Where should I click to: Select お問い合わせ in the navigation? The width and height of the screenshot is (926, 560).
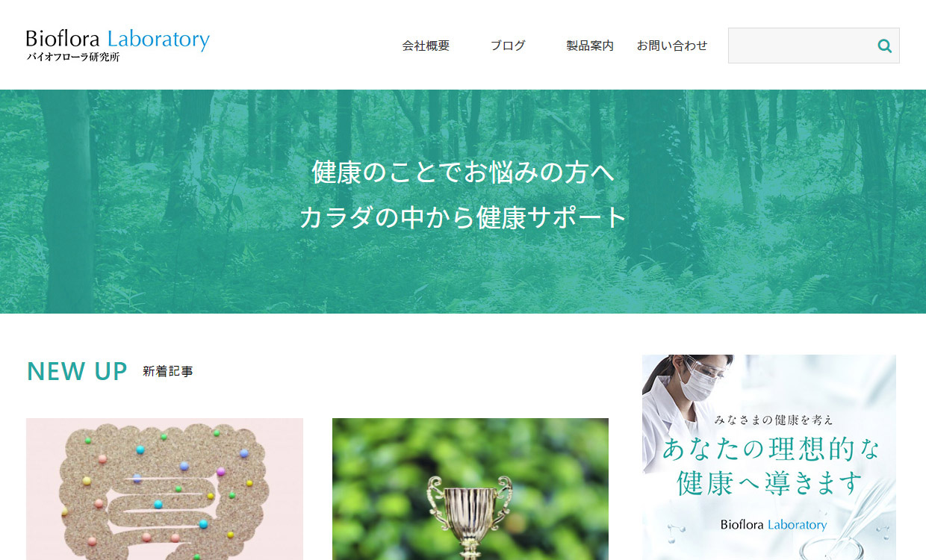click(x=672, y=46)
